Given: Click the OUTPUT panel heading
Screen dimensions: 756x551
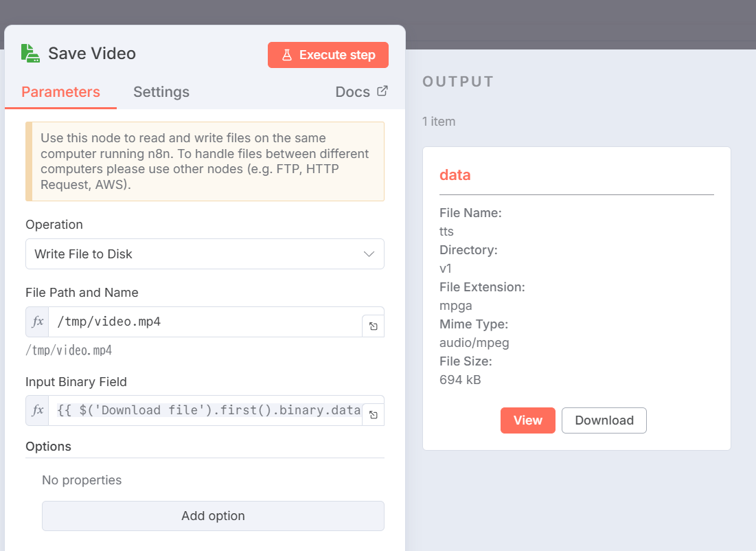Looking at the screenshot, I should (x=458, y=82).
